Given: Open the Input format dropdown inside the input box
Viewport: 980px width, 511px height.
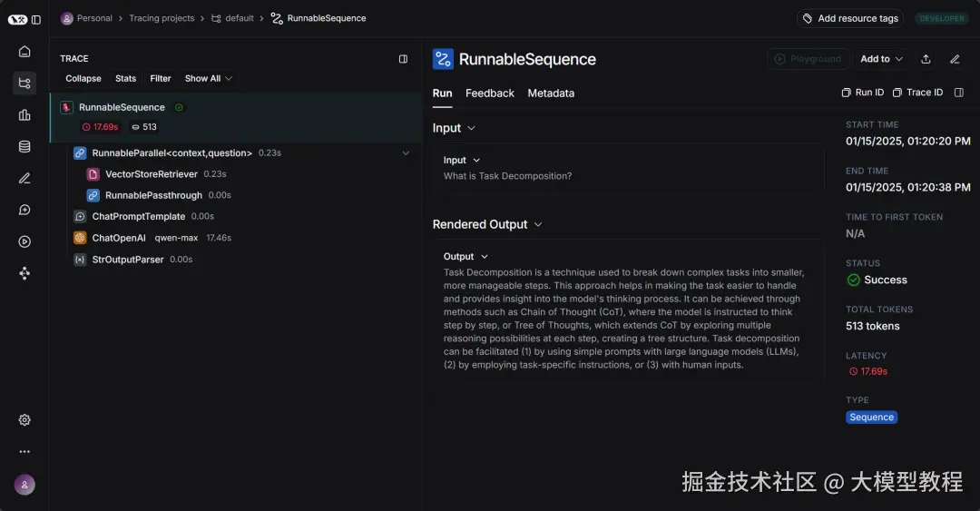Looking at the screenshot, I should pyautogui.click(x=462, y=160).
